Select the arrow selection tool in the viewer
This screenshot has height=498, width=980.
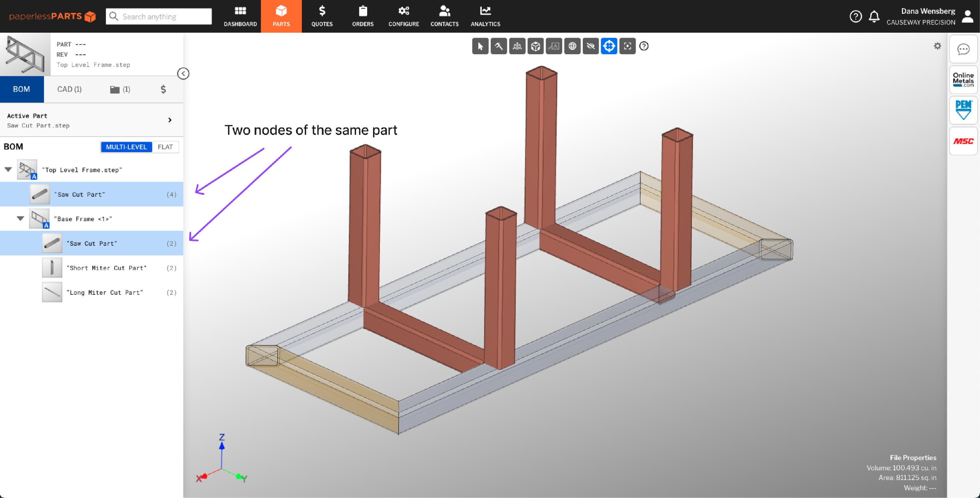(480, 46)
